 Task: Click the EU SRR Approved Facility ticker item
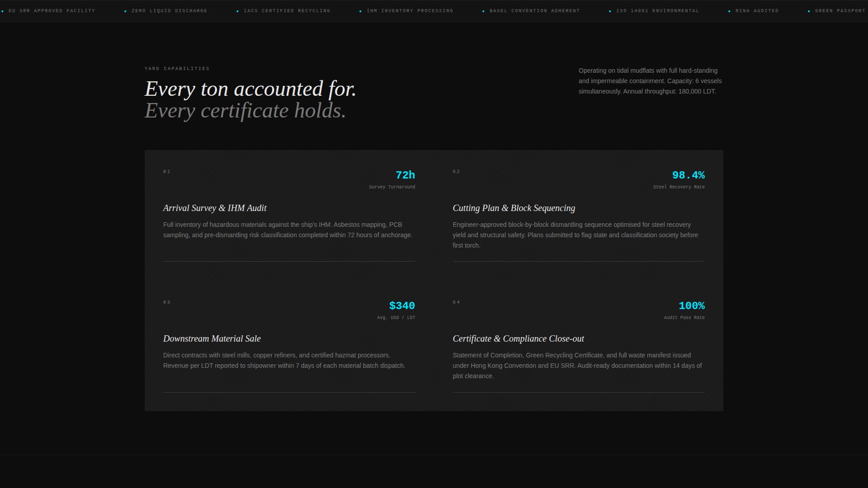[52, 10]
